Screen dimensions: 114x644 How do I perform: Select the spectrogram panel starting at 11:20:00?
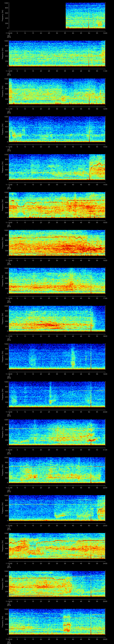click(x=57, y=432)
